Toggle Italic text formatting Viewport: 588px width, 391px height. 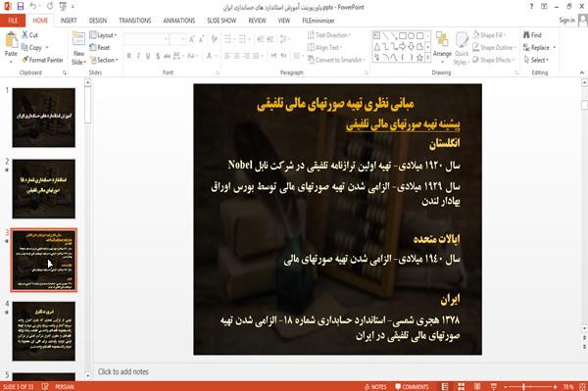pyautogui.click(x=138, y=56)
